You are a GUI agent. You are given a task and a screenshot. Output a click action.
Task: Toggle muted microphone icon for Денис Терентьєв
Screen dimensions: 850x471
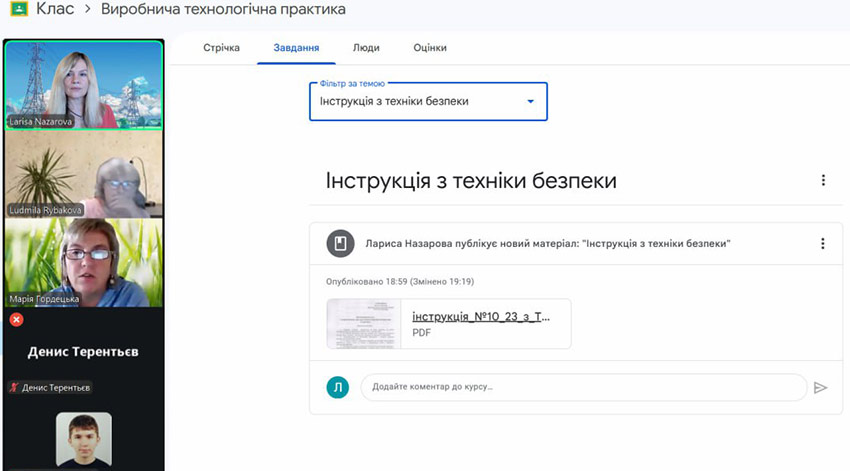tap(14, 387)
